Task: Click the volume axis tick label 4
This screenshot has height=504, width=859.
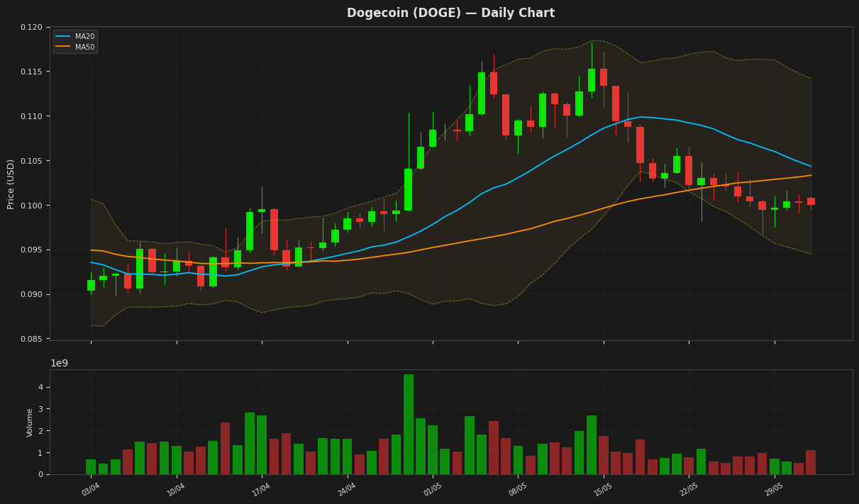Action: tap(41, 387)
